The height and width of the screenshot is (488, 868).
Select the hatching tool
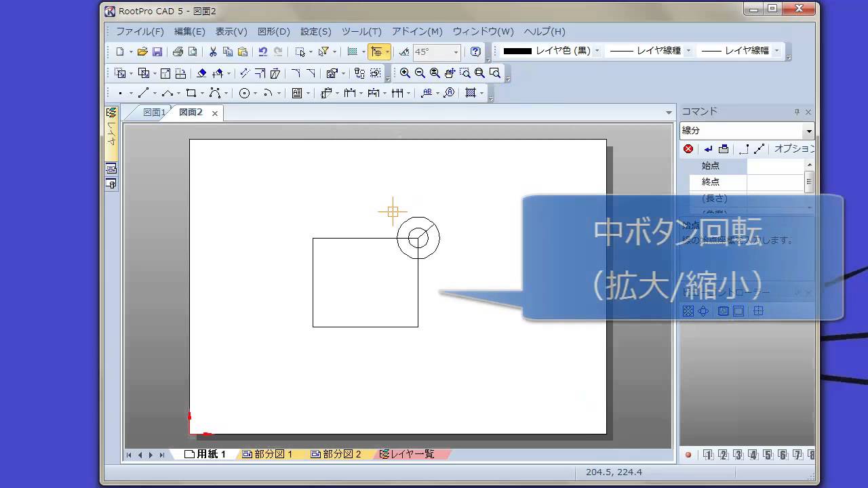[471, 94]
